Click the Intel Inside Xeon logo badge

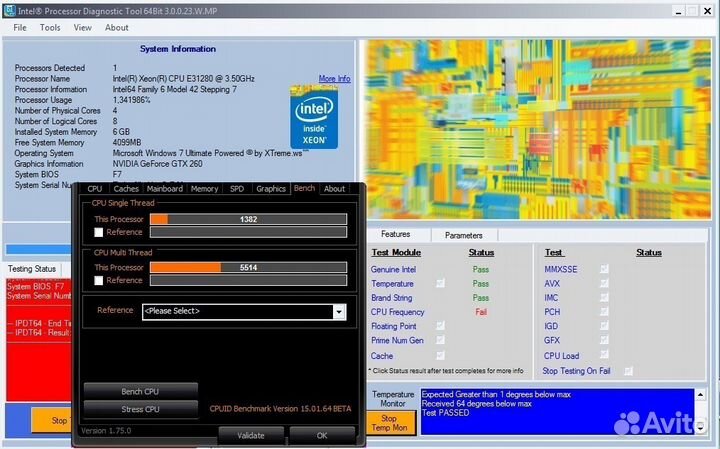(314, 118)
